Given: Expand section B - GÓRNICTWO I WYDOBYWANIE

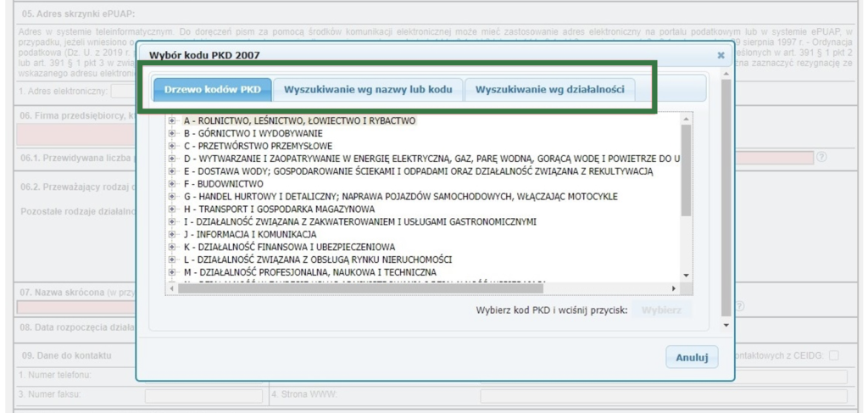Looking at the screenshot, I should click(171, 133).
